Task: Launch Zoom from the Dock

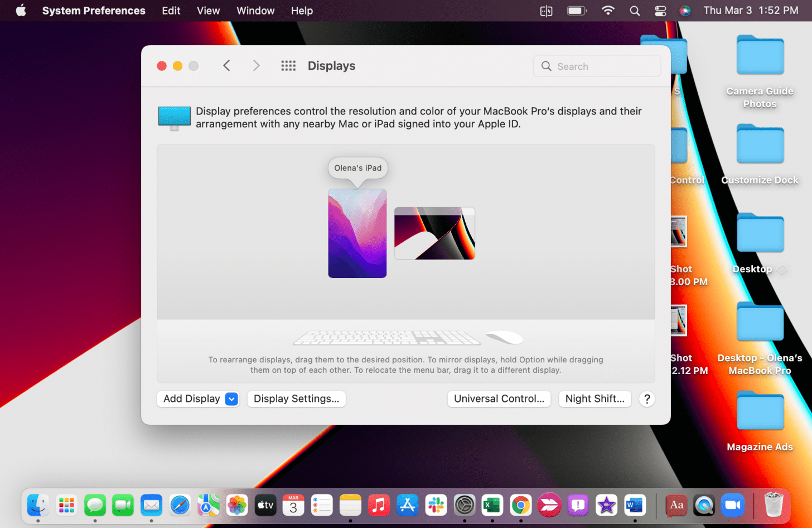Action: click(733, 506)
